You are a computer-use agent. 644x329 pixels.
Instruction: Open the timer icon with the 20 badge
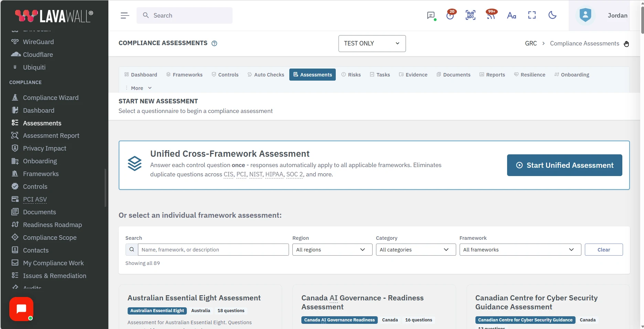(x=450, y=15)
